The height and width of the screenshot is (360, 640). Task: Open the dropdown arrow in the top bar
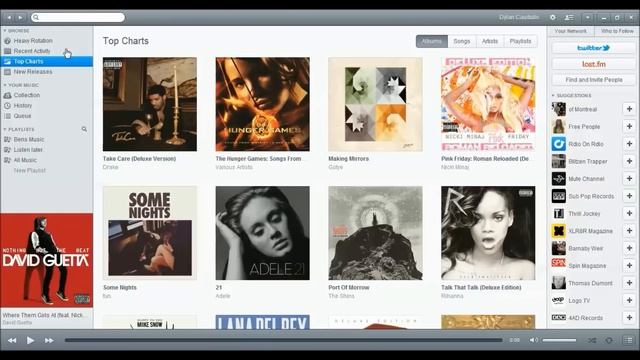pyautogui.click(x=587, y=18)
